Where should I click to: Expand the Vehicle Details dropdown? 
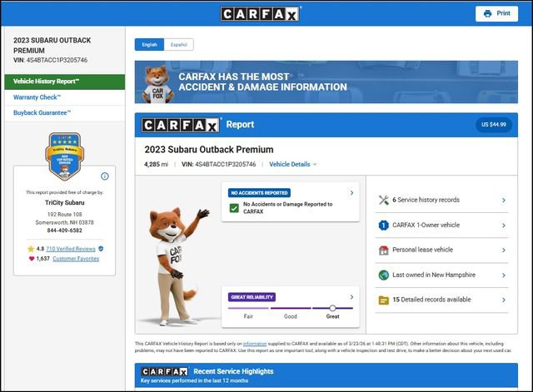293,165
